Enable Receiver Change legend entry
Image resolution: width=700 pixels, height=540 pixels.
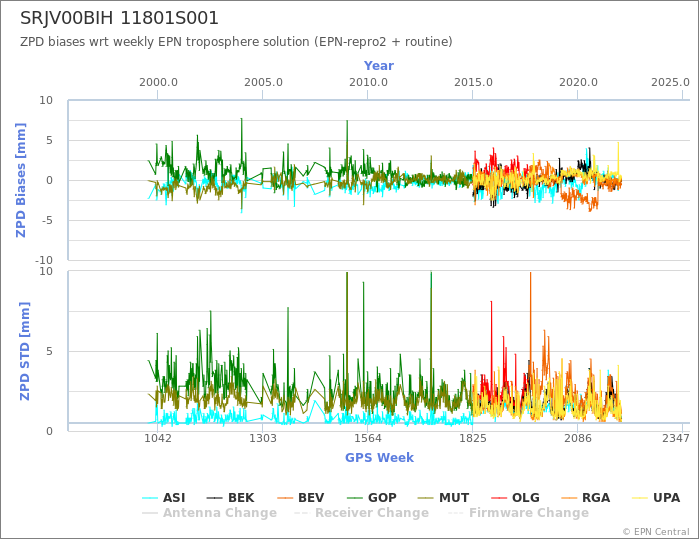tap(362, 513)
